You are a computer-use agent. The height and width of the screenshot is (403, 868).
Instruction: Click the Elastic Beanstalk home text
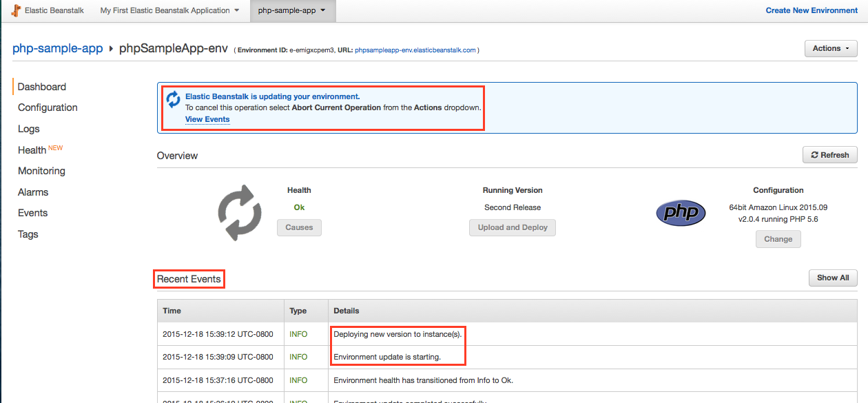tap(54, 10)
